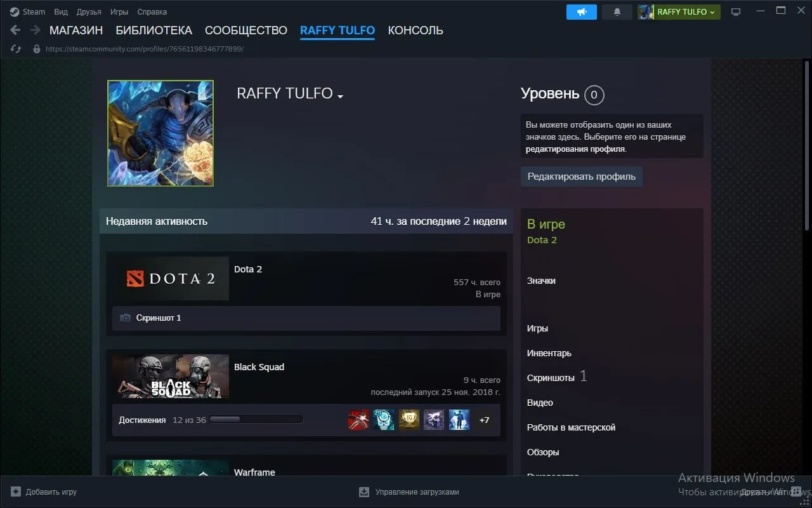The height and width of the screenshot is (508, 812).
Task: Open the Работы в мастерской link
Action: [572, 427]
